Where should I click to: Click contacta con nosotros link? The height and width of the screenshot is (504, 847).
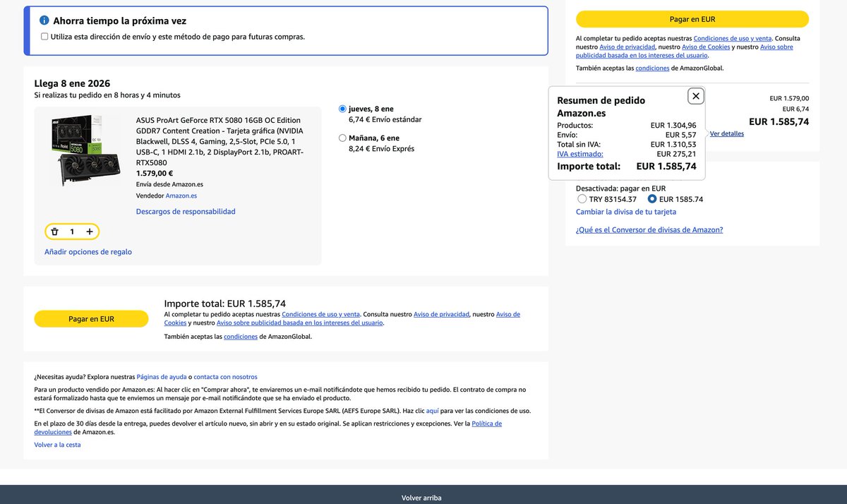(x=225, y=377)
